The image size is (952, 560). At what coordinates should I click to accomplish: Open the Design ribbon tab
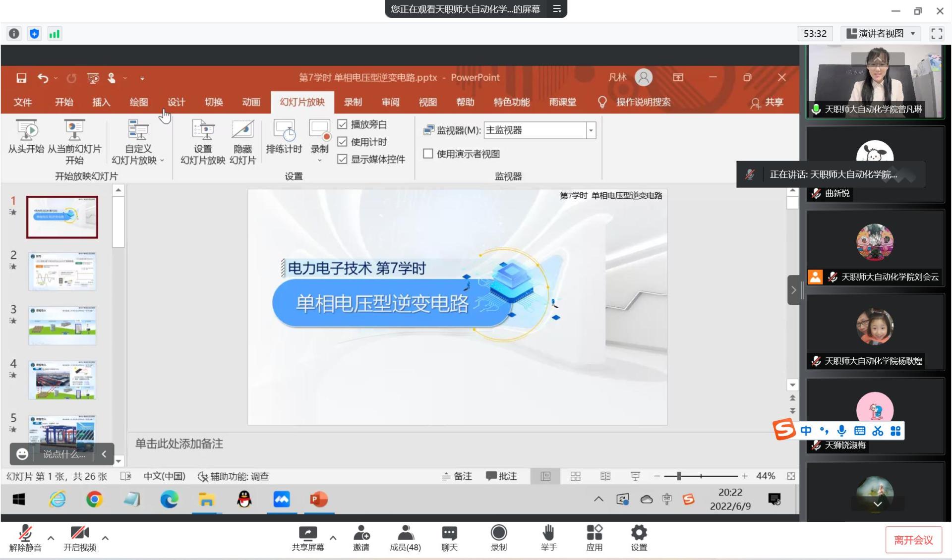[x=176, y=102]
